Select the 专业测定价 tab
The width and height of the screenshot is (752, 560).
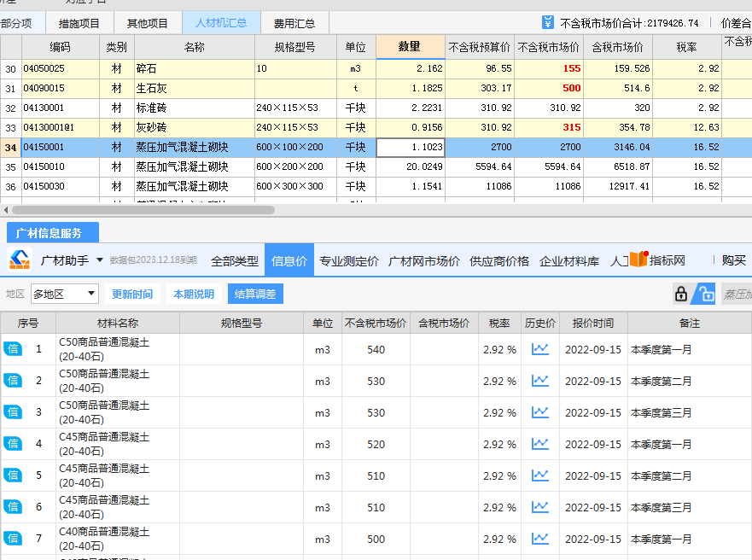tap(348, 261)
